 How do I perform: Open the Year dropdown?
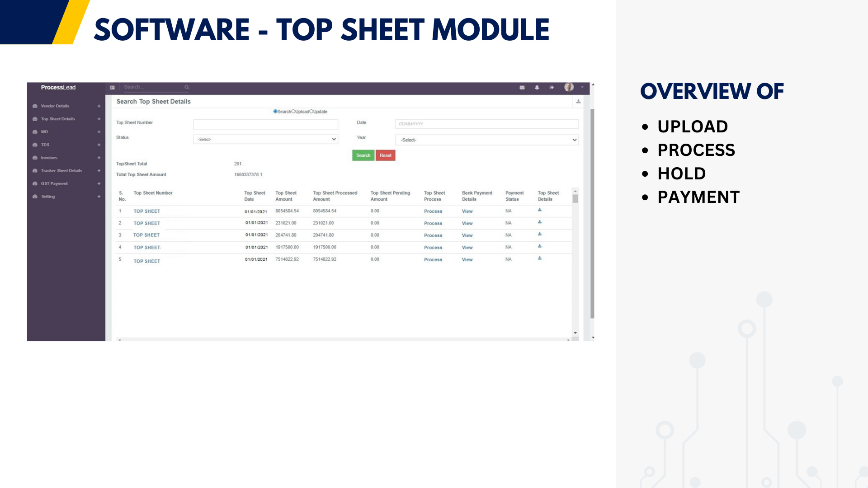pyautogui.click(x=487, y=140)
